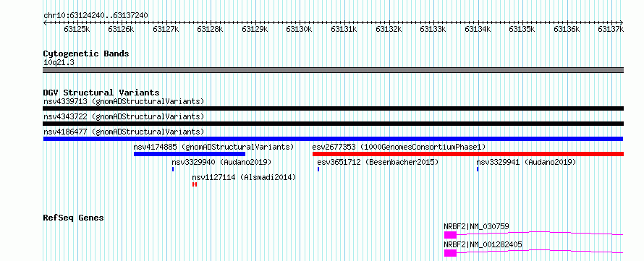The image size is (644, 261).
Task: Open esv2677353 (1000GenomesConsortiumPhase1) label
Action: coord(399,147)
